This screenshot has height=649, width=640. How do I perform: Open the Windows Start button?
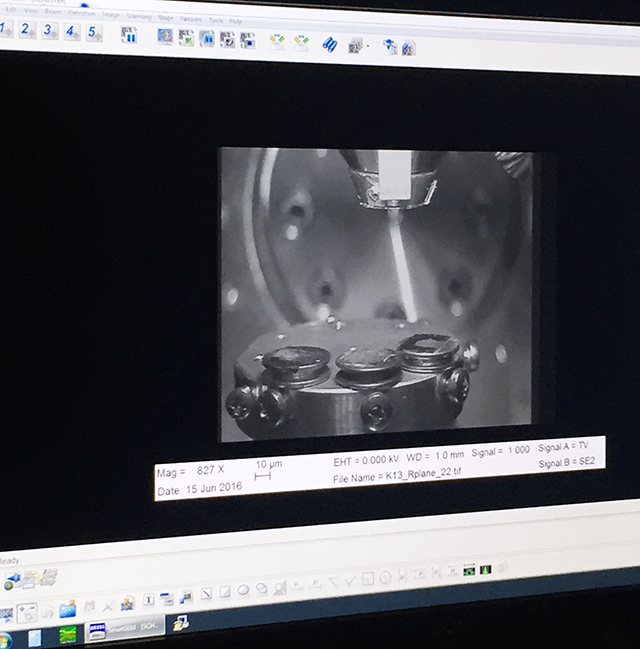pyautogui.click(x=5, y=640)
